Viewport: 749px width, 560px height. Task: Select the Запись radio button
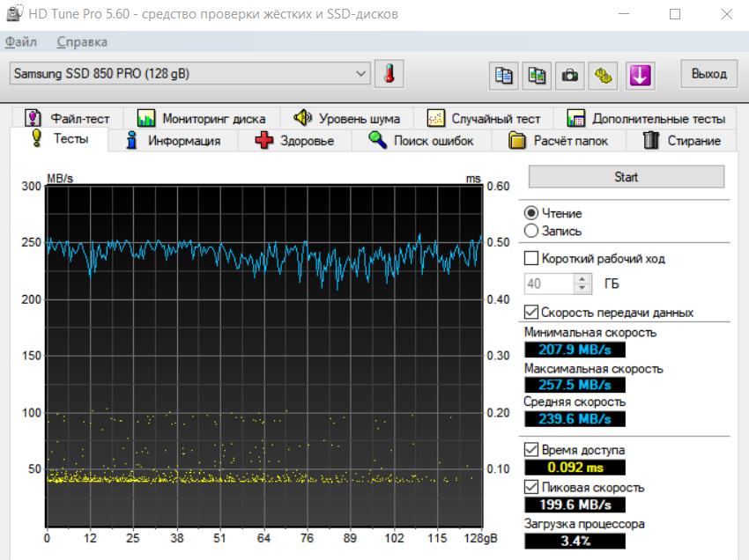click(x=531, y=231)
